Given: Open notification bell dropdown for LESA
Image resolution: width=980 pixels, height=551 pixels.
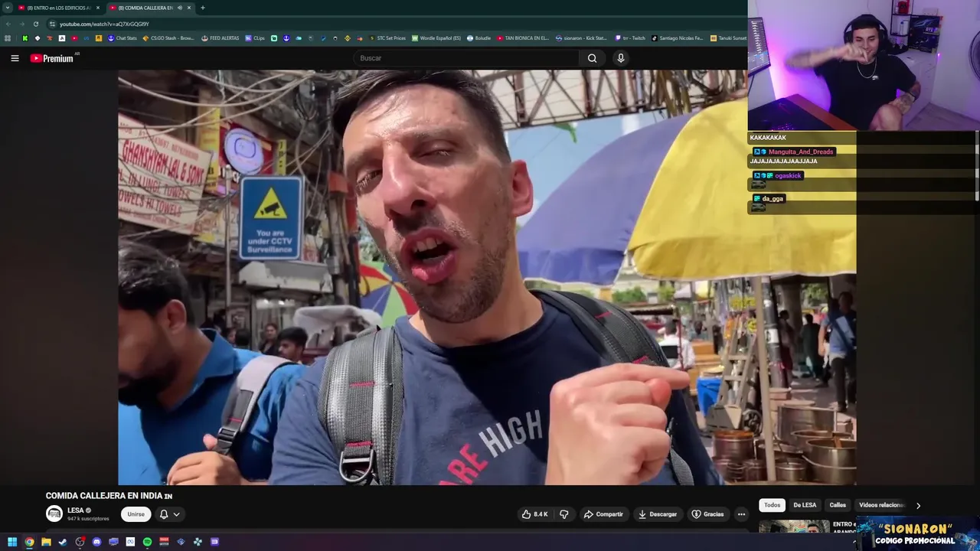Looking at the screenshot, I should point(169,514).
